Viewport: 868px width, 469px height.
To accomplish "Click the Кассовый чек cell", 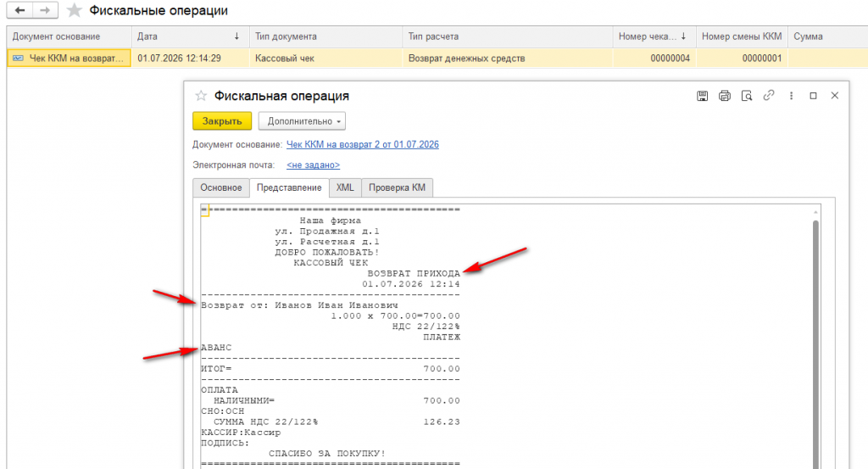I will 325,59.
